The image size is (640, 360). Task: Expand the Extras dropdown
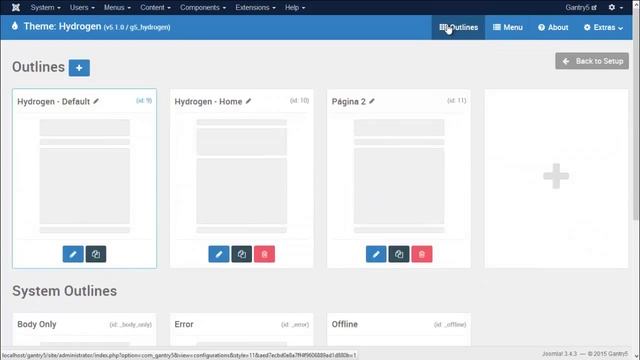coord(603,27)
